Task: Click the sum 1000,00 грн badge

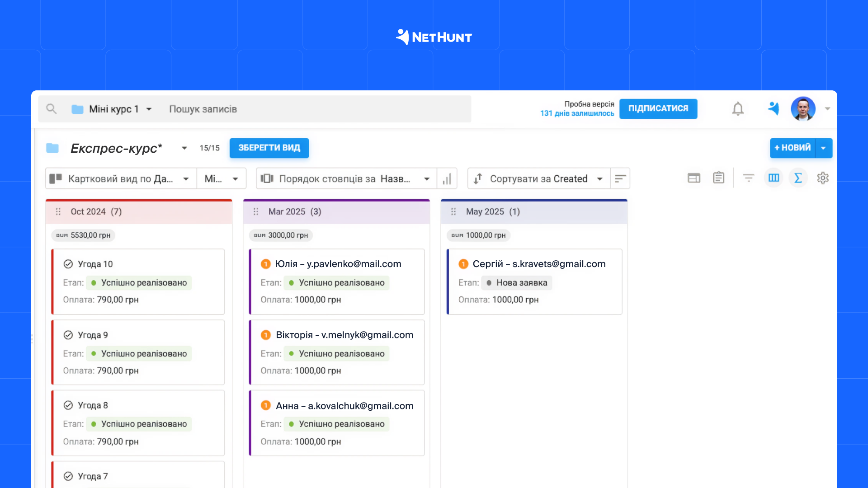Action: 478,235
